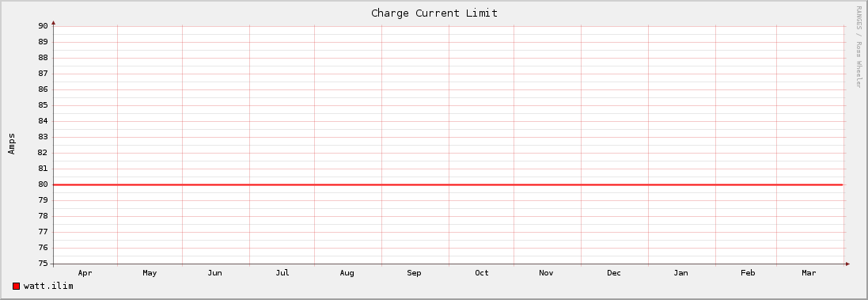Click the Amps y-axis label
868x300 pixels.
click(12, 143)
